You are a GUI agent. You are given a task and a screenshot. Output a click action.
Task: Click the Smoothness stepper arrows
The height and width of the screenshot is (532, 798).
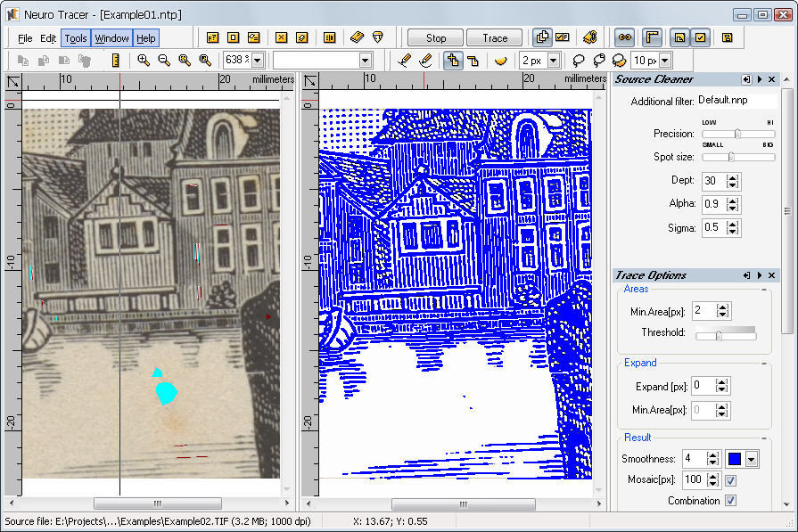(x=713, y=459)
